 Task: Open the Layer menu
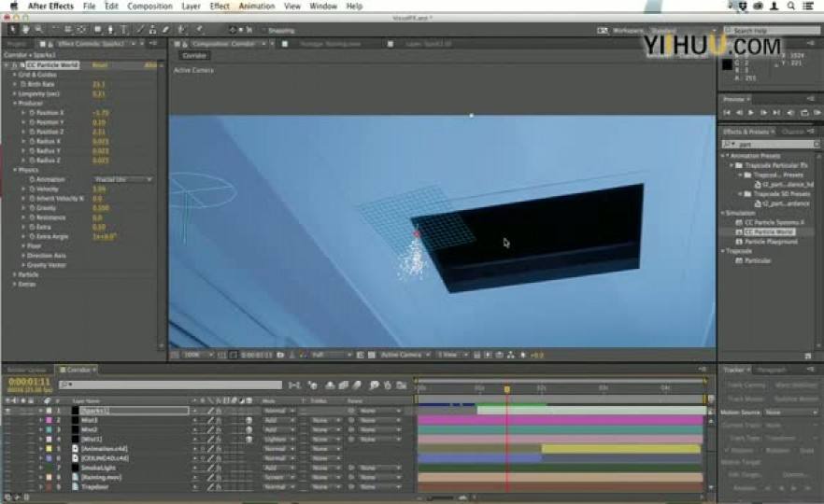tap(191, 6)
